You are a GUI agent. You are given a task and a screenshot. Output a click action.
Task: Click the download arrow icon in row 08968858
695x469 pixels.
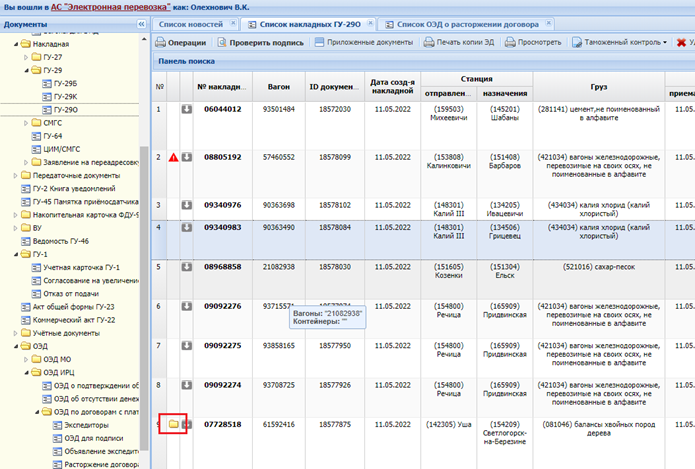(x=187, y=266)
